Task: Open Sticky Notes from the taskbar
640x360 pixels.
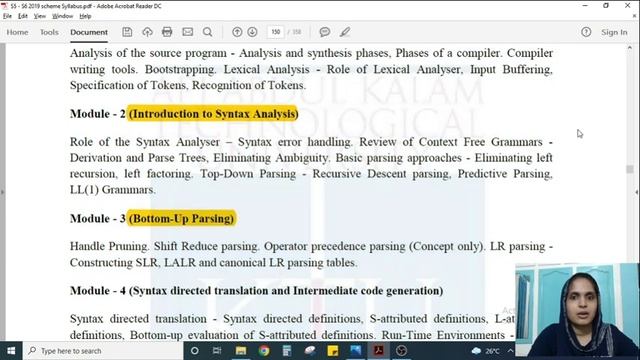Action: 333,351
